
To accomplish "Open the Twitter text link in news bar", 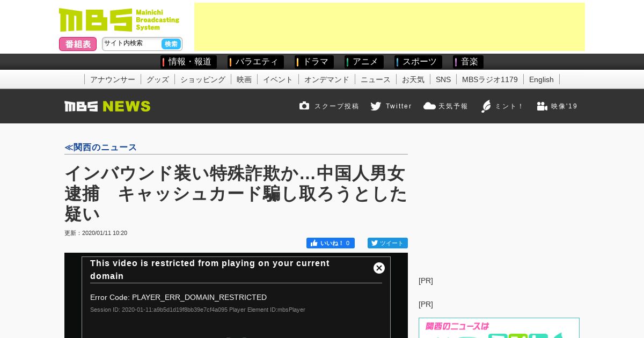I will (399, 106).
